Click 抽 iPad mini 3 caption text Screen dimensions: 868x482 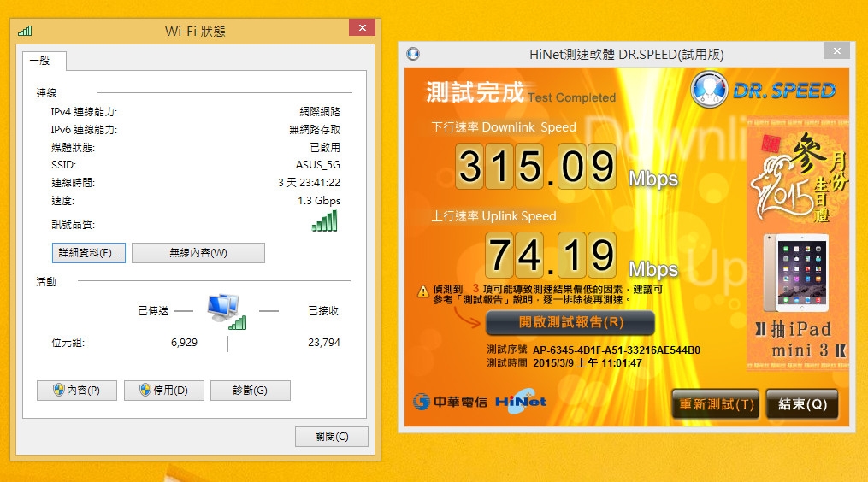(800, 339)
